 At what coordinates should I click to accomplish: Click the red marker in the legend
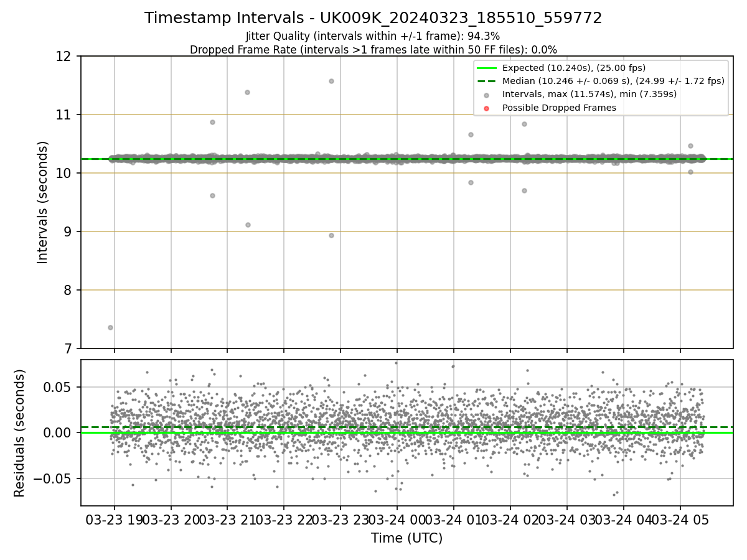click(x=487, y=108)
